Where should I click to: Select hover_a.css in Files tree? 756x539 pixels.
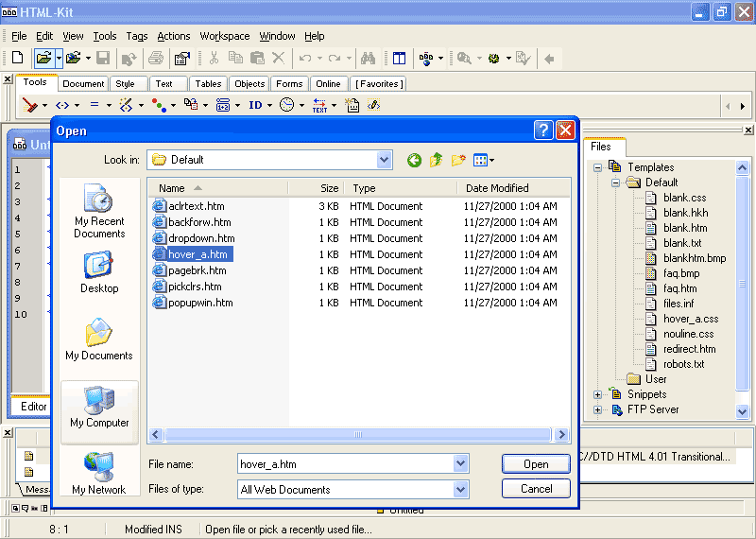682,319
